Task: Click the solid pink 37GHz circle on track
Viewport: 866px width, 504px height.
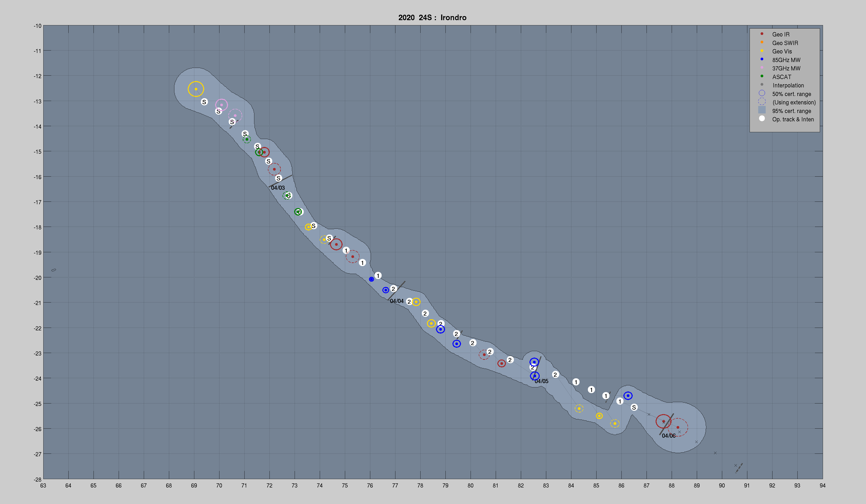Action: (x=221, y=105)
